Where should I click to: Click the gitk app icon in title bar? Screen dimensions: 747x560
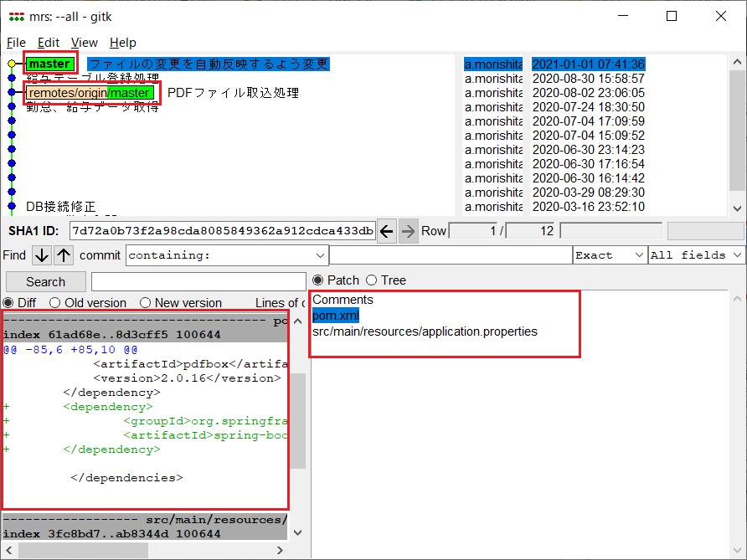[16, 17]
